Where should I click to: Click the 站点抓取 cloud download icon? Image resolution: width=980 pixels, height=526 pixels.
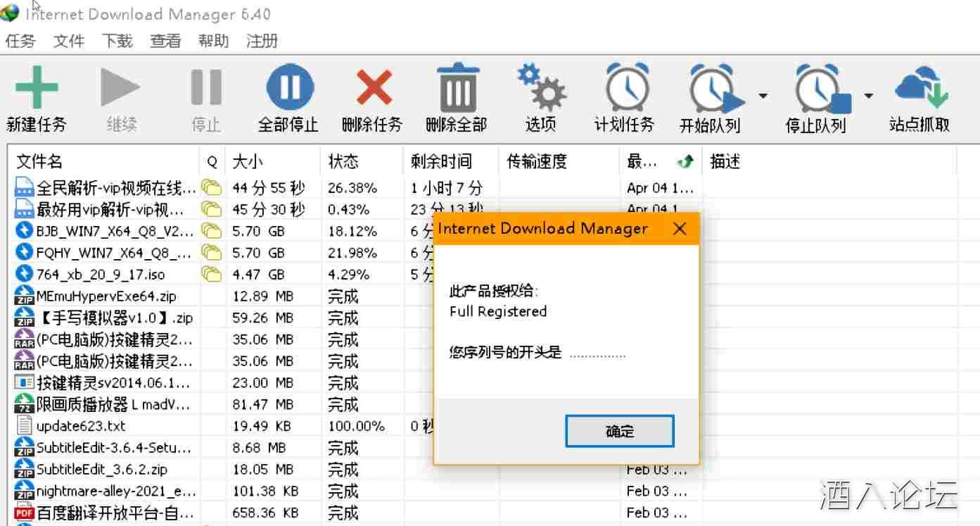(921, 87)
